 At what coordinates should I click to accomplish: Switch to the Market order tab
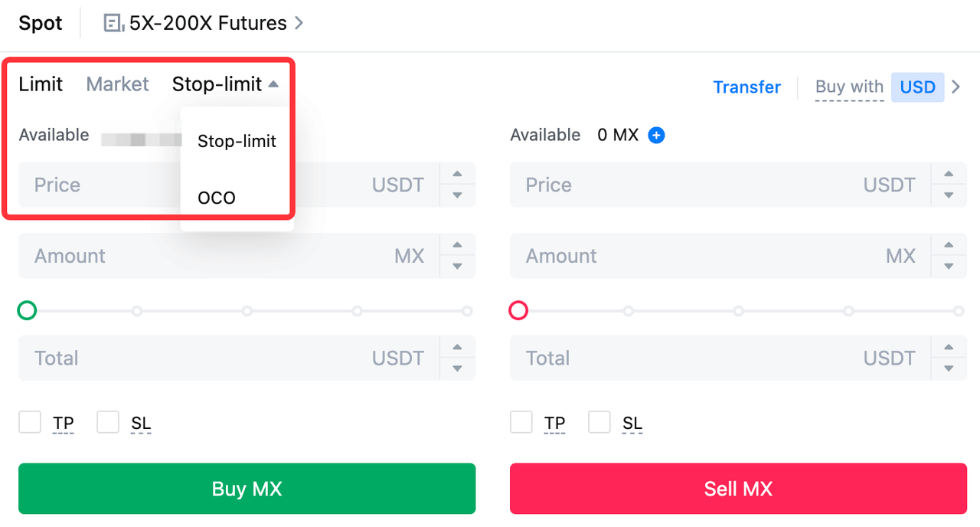117,84
